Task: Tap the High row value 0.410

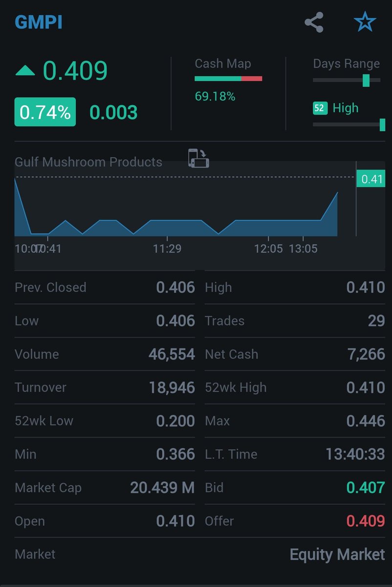Action: coord(366,288)
